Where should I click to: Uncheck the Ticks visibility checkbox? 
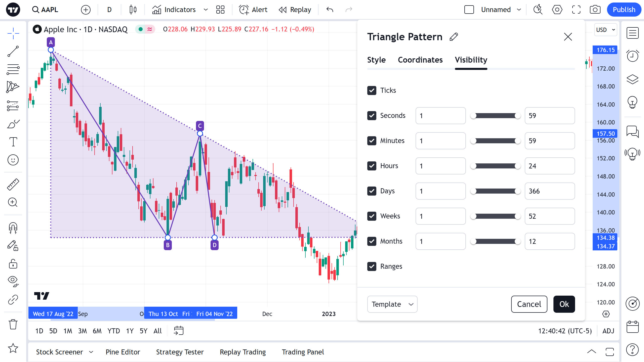pos(372,90)
